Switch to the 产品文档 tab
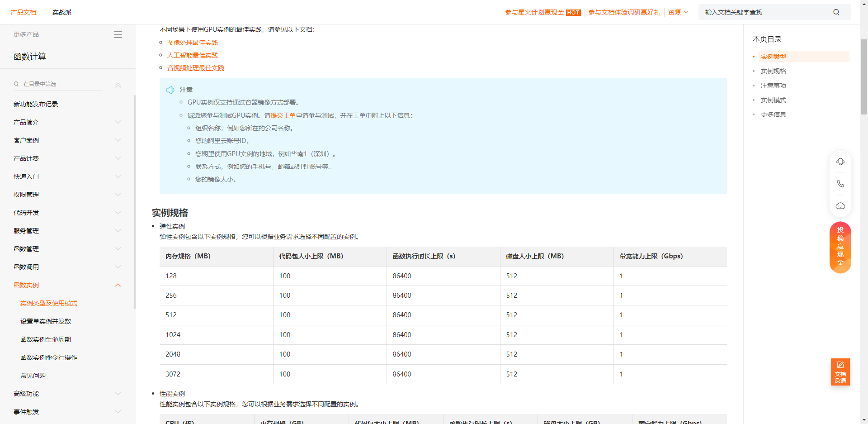The width and height of the screenshot is (868, 424). pyautogui.click(x=24, y=12)
